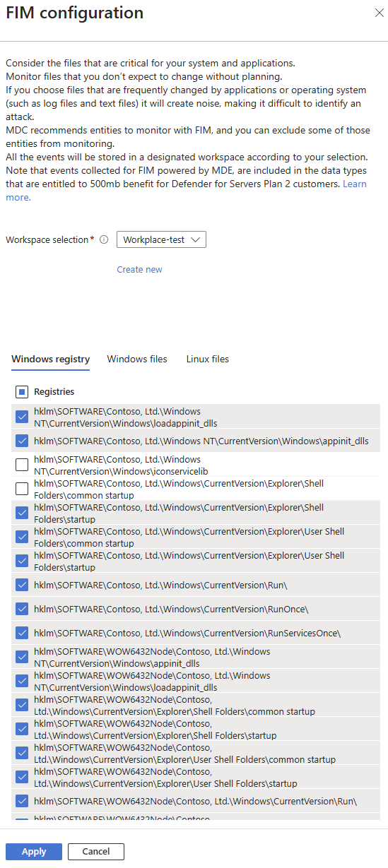Check the iconservicelib registry entry checkbox
This screenshot has height=868, width=388.
pyautogui.click(x=22, y=465)
